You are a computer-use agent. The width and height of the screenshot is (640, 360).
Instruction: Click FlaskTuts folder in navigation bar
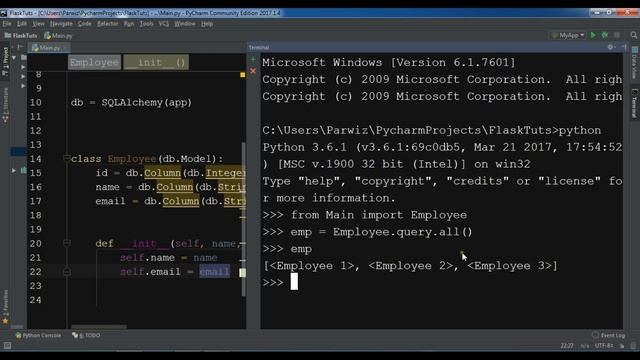(21, 36)
